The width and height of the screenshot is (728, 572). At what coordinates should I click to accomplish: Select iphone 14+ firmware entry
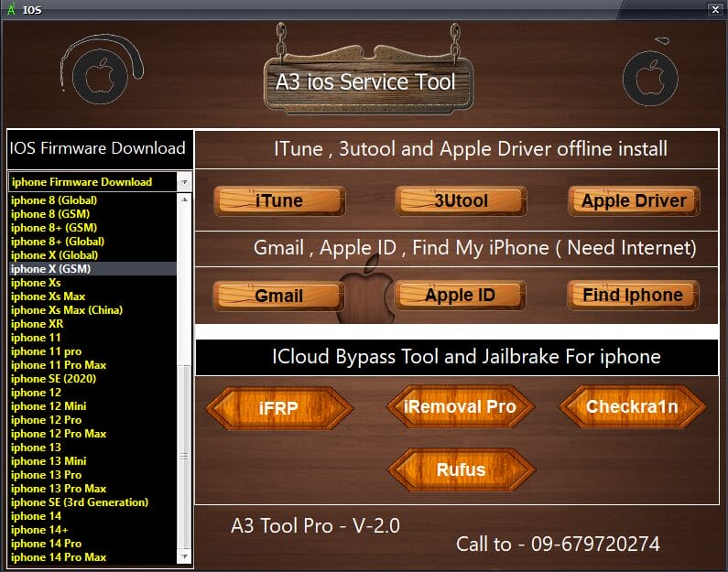(x=92, y=530)
